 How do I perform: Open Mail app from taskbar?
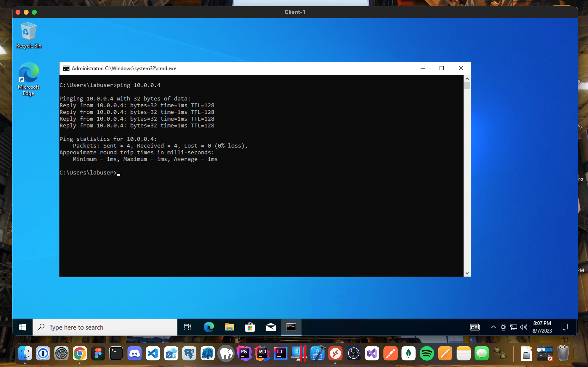271,327
